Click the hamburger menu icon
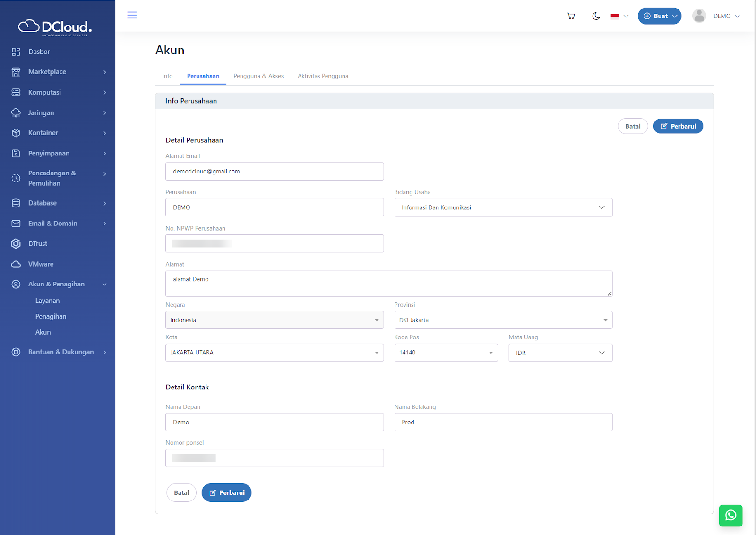 [132, 15]
